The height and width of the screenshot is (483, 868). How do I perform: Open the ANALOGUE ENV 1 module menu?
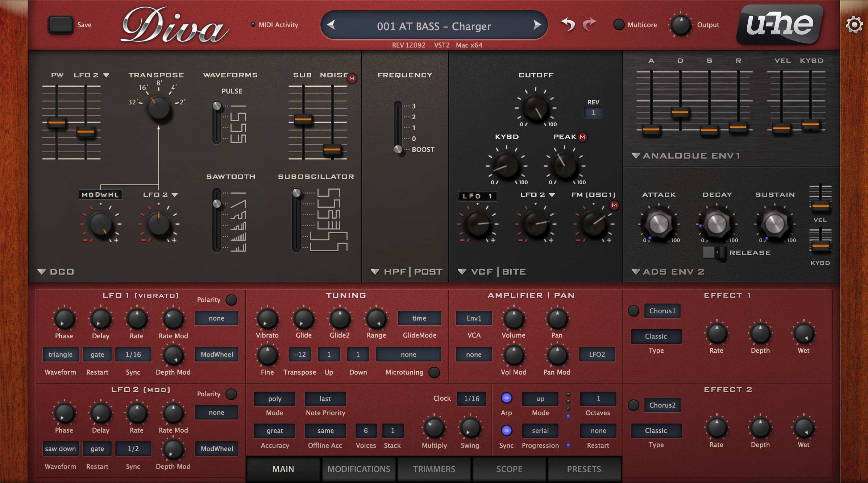pyautogui.click(x=635, y=156)
